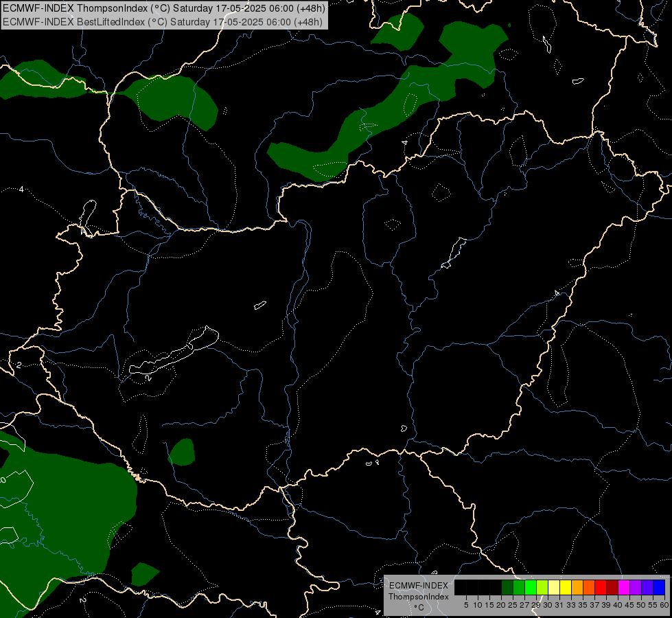Select the pure yellow 31–33 legend swatch
This screenshot has height=618, width=672.
coord(566,587)
